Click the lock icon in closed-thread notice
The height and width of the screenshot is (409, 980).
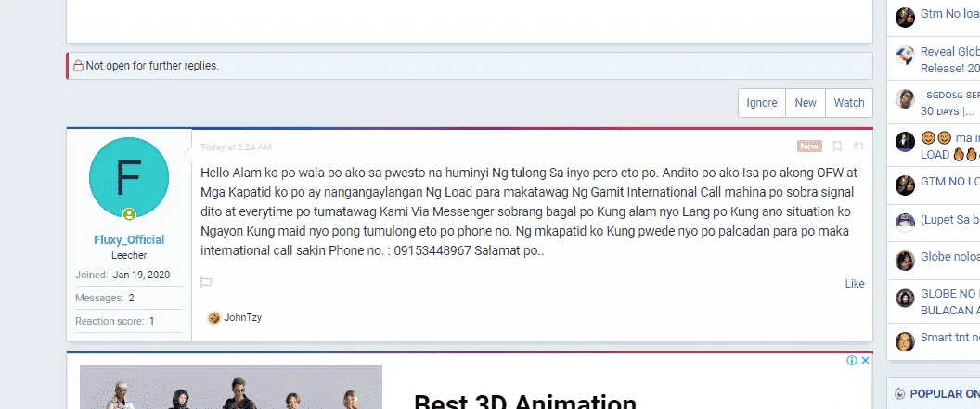click(x=78, y=66)
